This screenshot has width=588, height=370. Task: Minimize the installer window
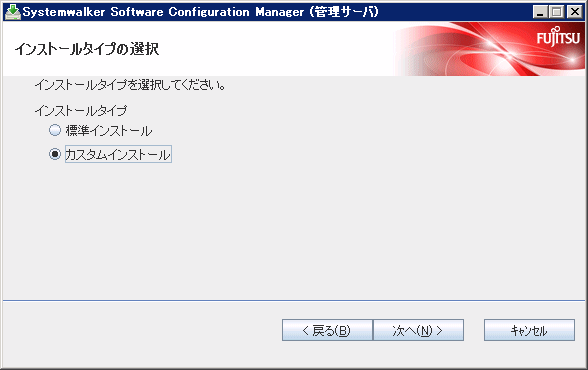tap(540, 12)
